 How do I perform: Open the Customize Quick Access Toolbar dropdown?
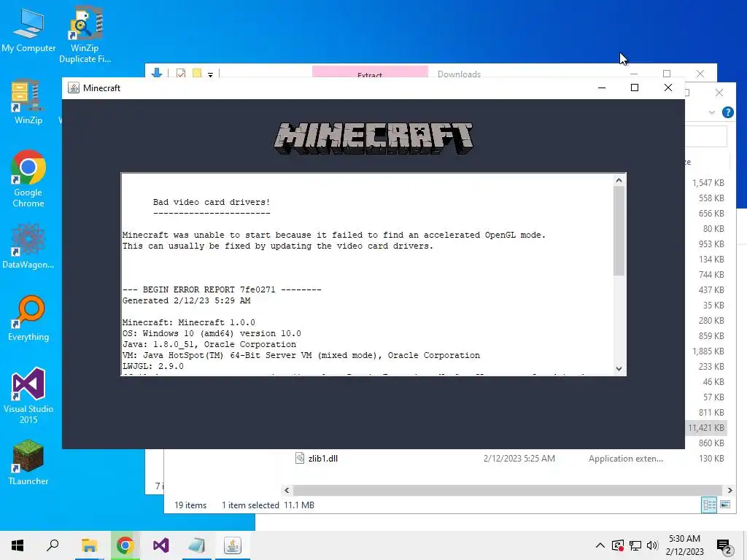coord(210,74)
